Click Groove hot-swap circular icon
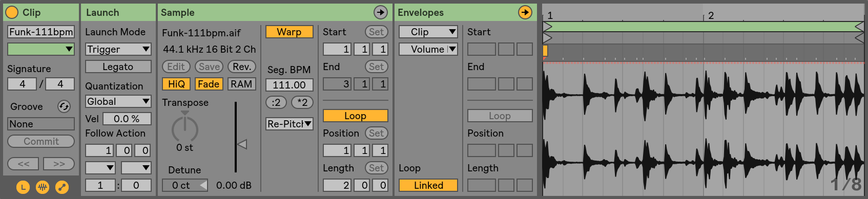This screenshot has width=868, height=199. click(x=64, y=106)
